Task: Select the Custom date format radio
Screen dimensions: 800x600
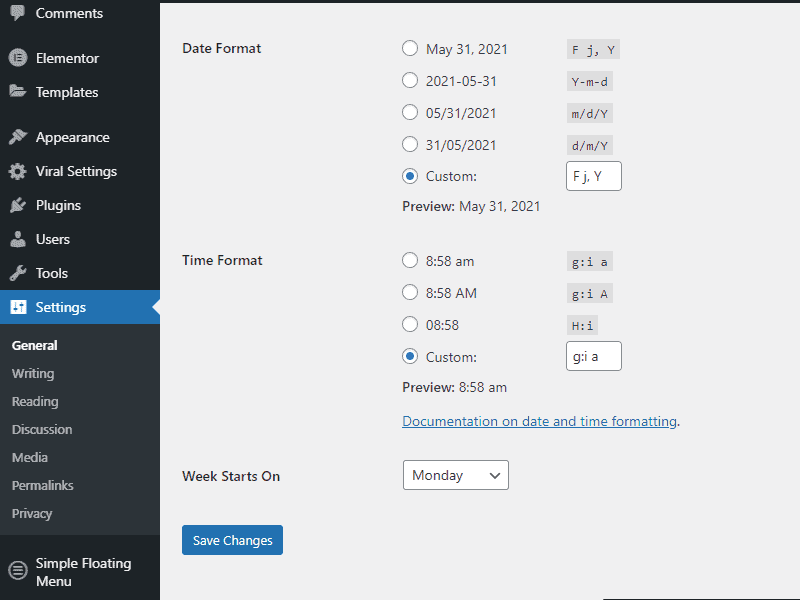Action: click(x=410, y=176)
